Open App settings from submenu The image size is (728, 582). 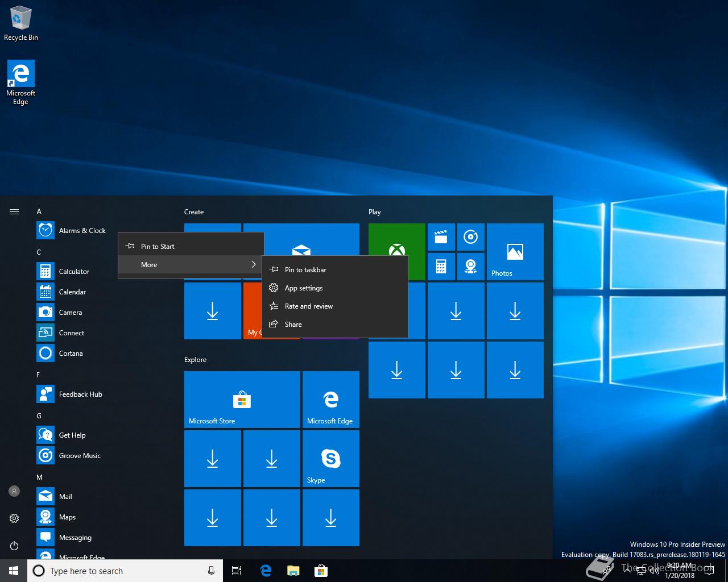click(x=335, y=288)
